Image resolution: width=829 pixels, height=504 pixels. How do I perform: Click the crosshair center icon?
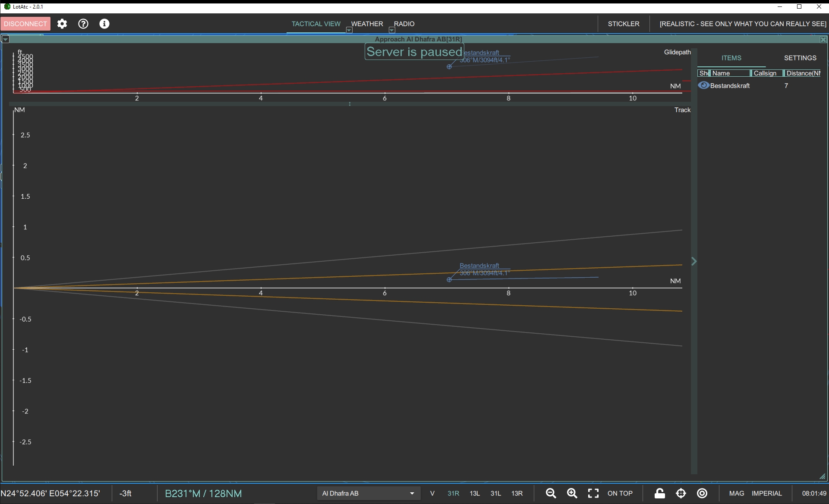click(x=681, y=493)
